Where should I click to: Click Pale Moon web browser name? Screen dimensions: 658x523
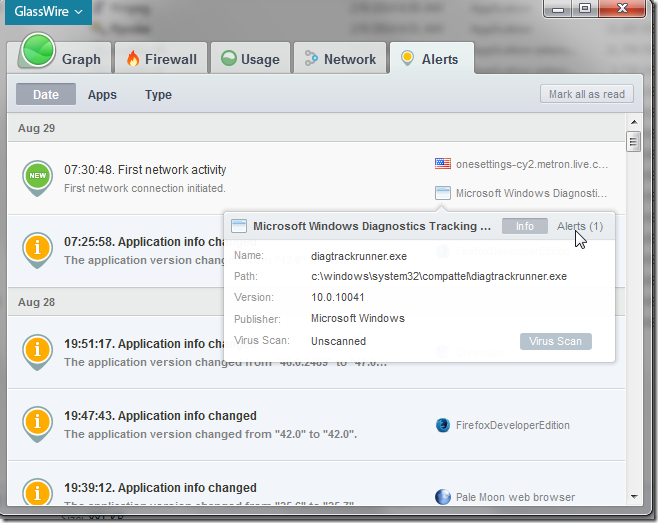515,497
